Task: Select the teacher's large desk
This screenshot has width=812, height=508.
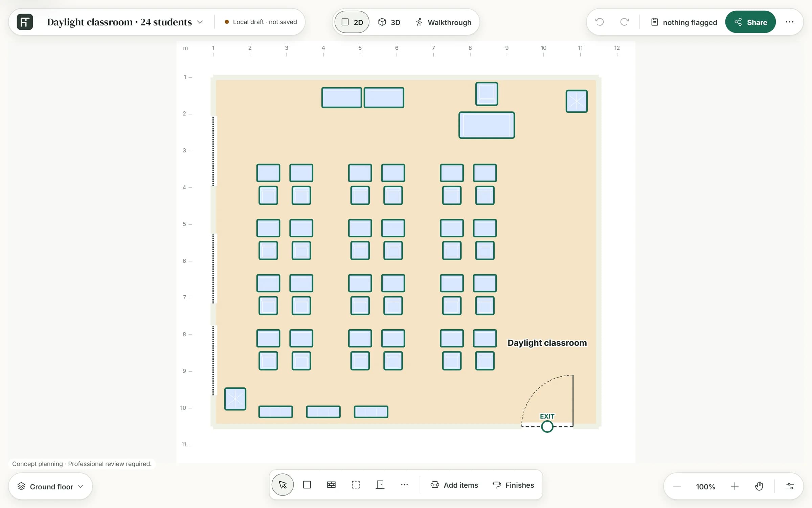Action: tap(487, 125)
